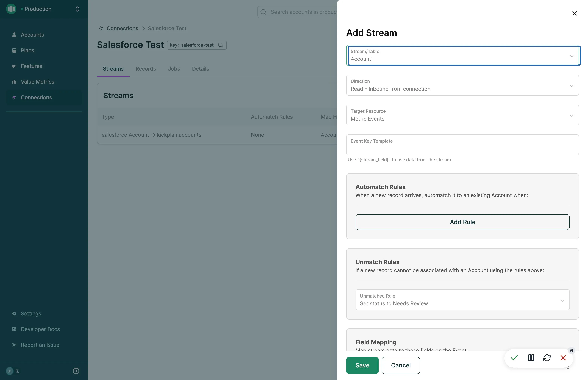Close the Add Stream panel
Viewport: 588px width, 380px height.
click(x=574, y=13)
